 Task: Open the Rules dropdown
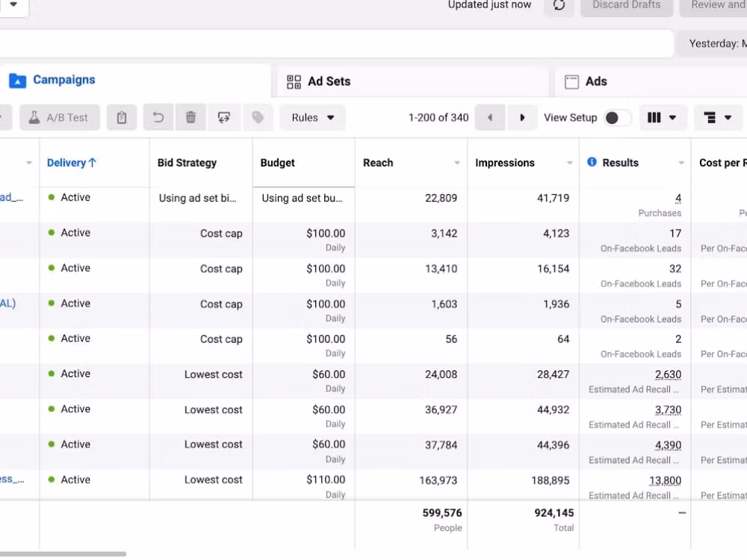(x=313, y=118)
